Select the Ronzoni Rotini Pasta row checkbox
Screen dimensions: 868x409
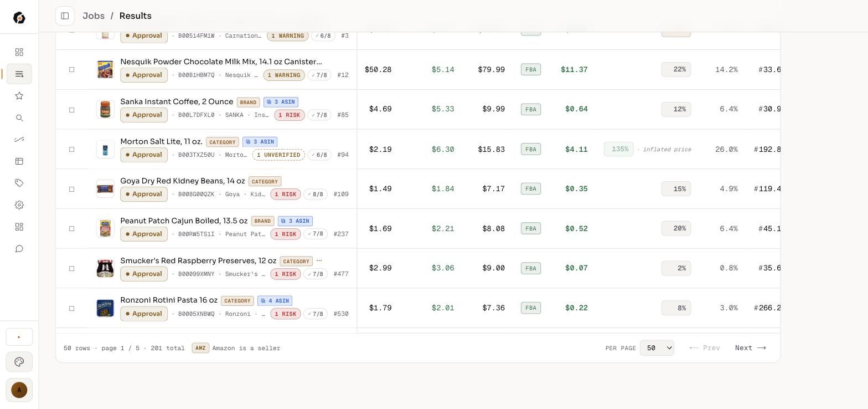(x=71, y=308)
